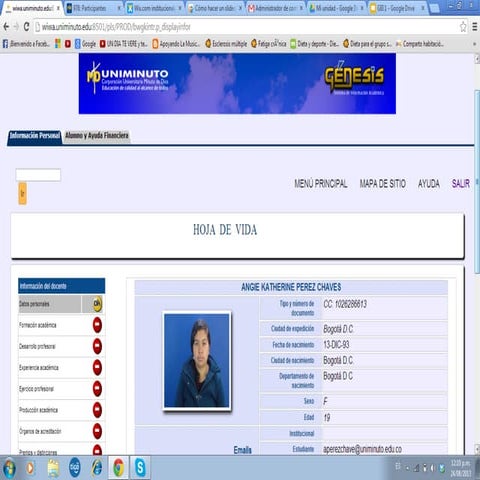Reload the page with the refresh icon
The image size is (480, 480).
(x=26, y=27)
